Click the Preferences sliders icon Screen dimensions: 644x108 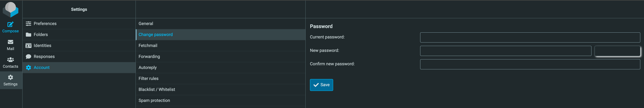[29, 23]
